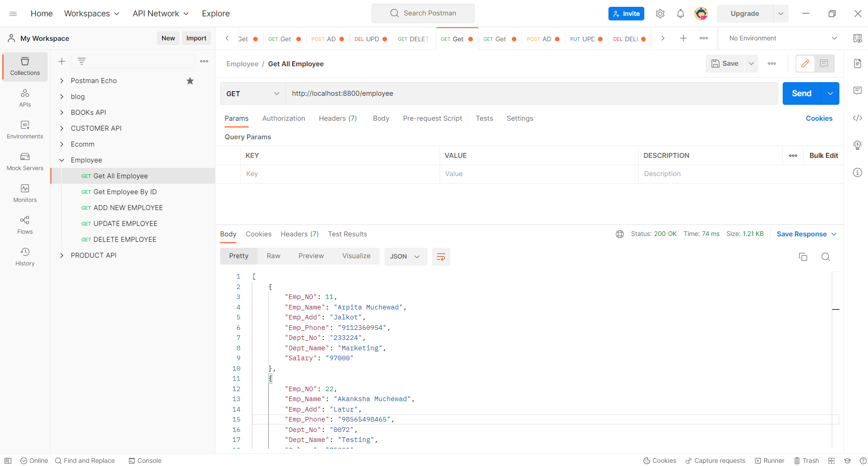Image resolution: width=868 pixels, height=466 pixels.
Task: Open the code snippet panel on the right
Action: pos(858,118)
